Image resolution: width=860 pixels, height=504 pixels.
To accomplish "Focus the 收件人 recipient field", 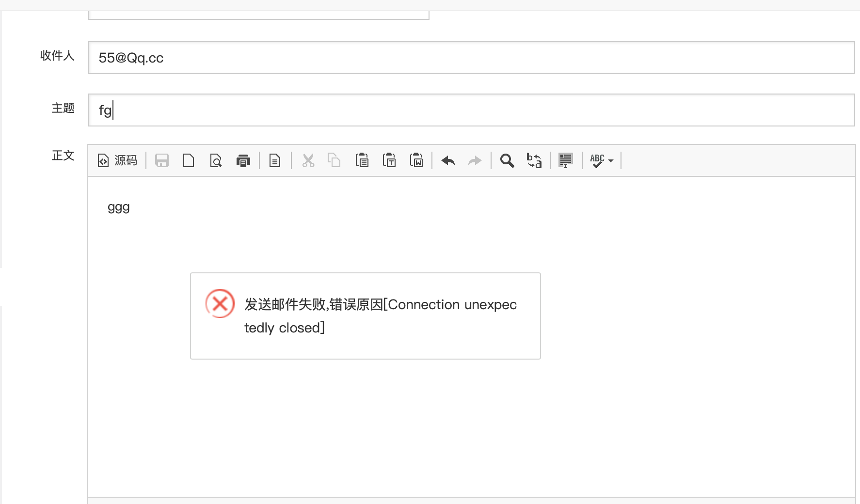I will 471,58.
